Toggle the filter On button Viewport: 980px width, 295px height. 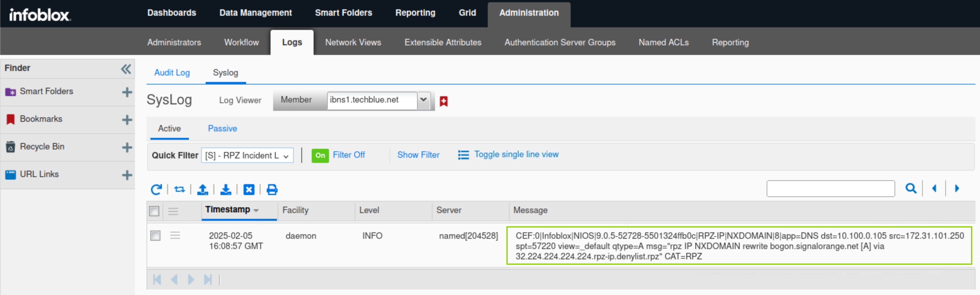point(320,155)
